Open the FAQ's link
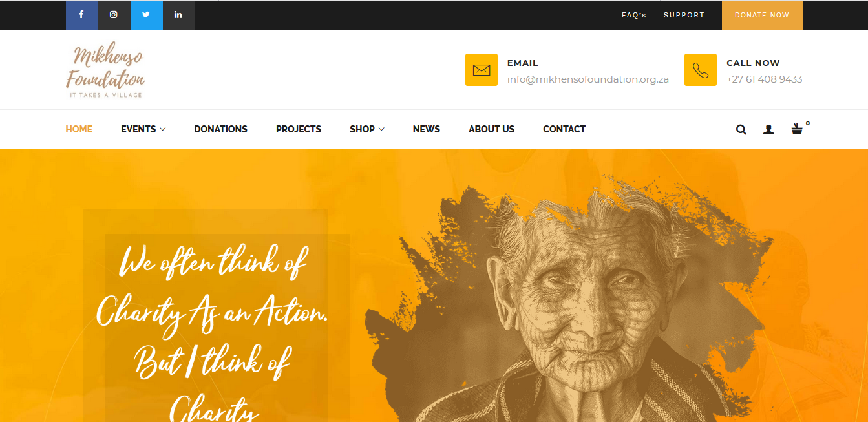 coord(634,15)
